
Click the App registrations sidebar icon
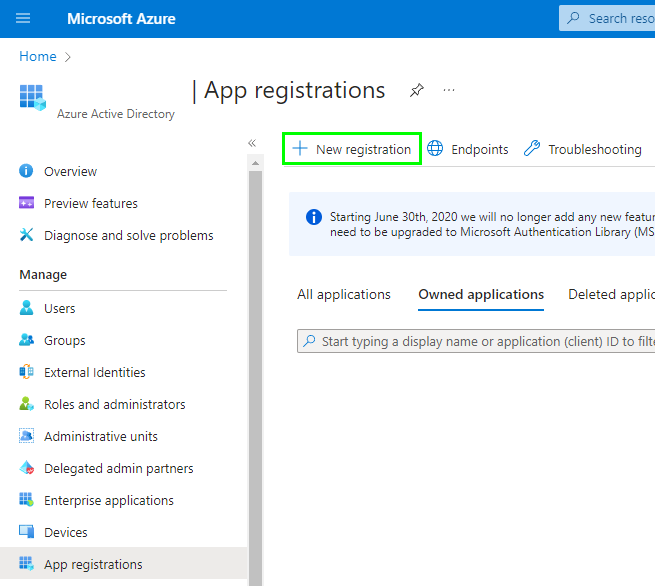26,563
